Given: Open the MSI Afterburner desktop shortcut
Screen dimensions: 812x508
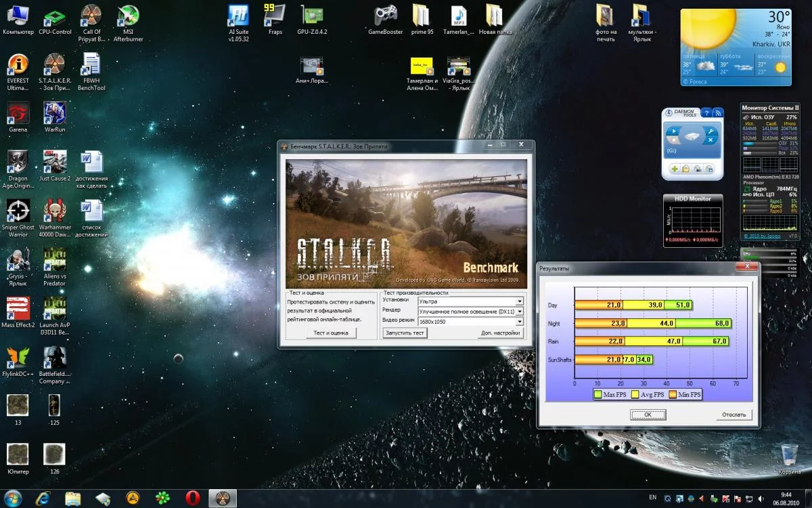Looking at the screenshot, I should [128, 16].
